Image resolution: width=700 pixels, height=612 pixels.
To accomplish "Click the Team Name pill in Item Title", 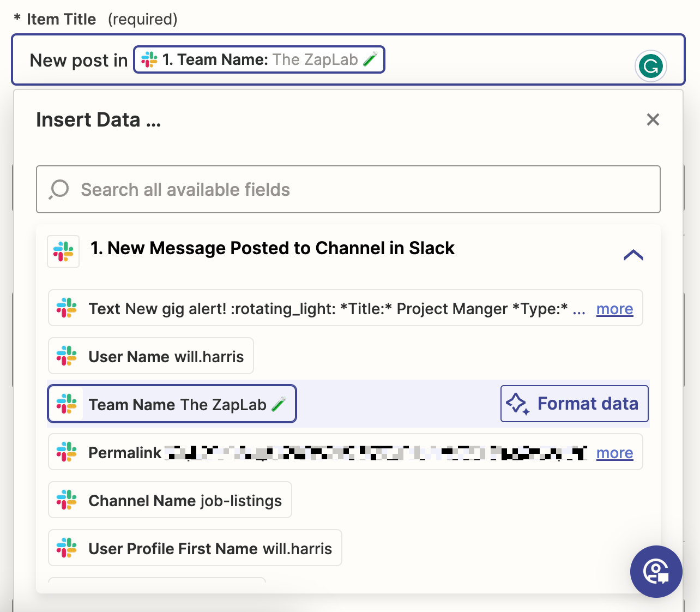I will 260,59.
